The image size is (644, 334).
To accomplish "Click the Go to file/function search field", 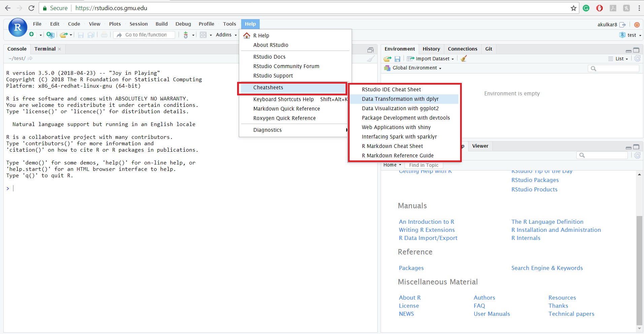I will click(144, 35).
